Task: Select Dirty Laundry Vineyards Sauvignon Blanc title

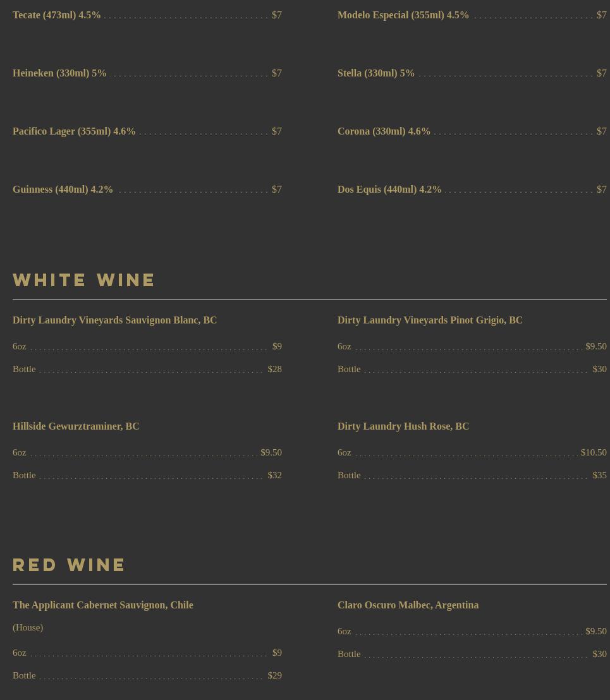Action: coord(114,320)
